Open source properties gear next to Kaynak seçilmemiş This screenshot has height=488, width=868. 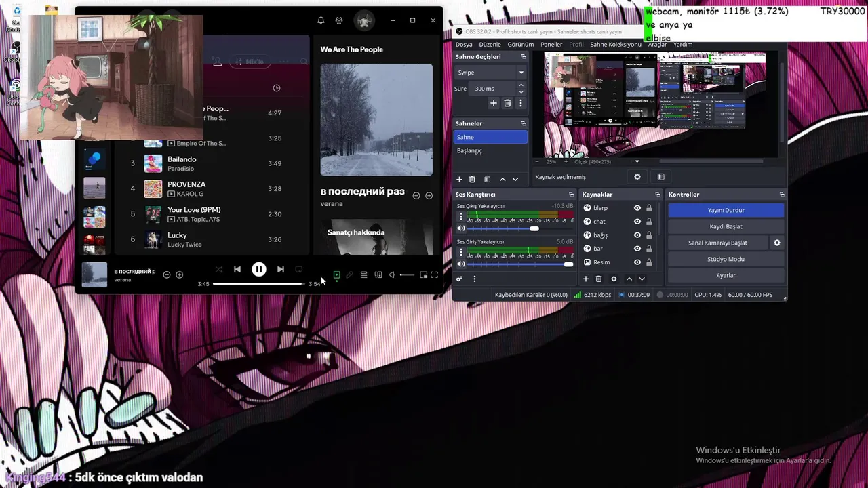(637, 177)
